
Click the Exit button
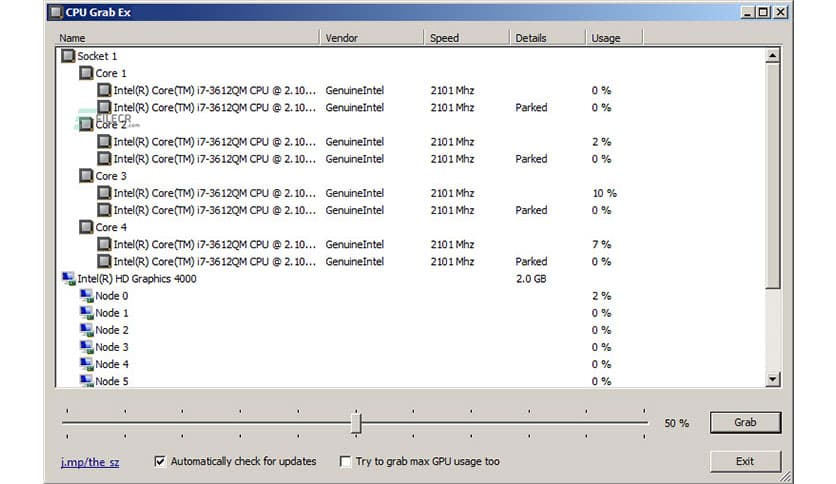click(745, 461)
